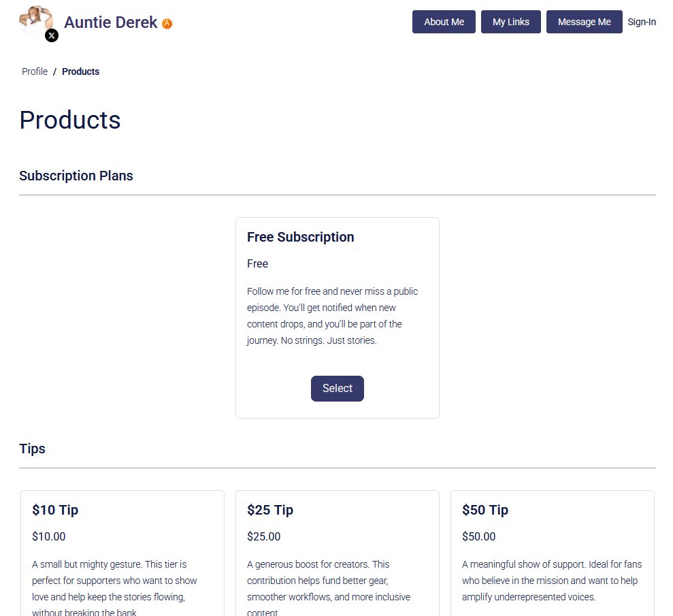Go to My Links
673x616 pixels.
point(511,22)
